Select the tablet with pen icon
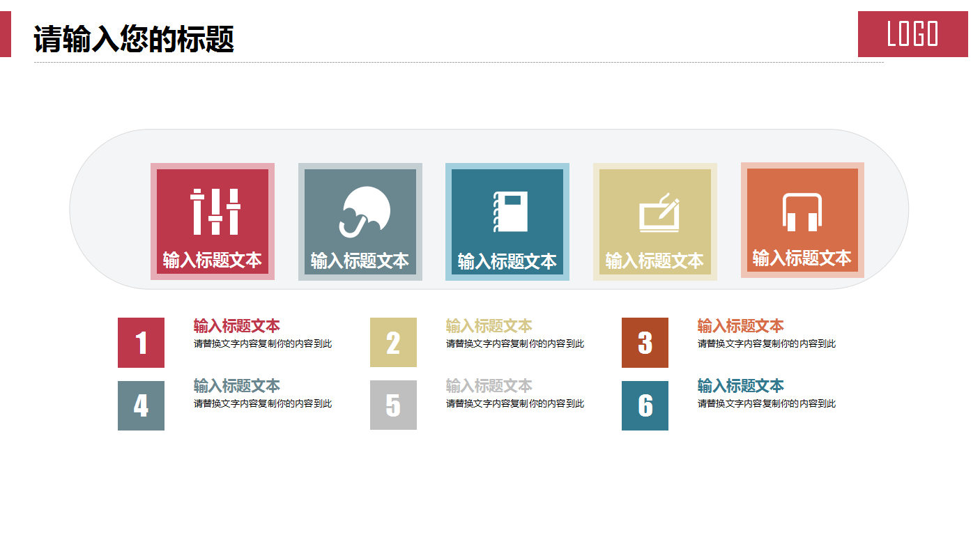 [659, 212]
